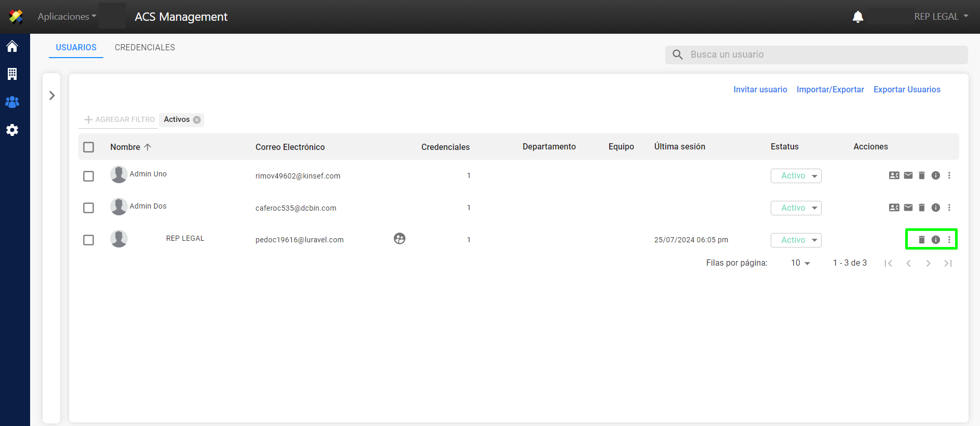Open status dropdown for Admin Uno

[x=796, y=176]
